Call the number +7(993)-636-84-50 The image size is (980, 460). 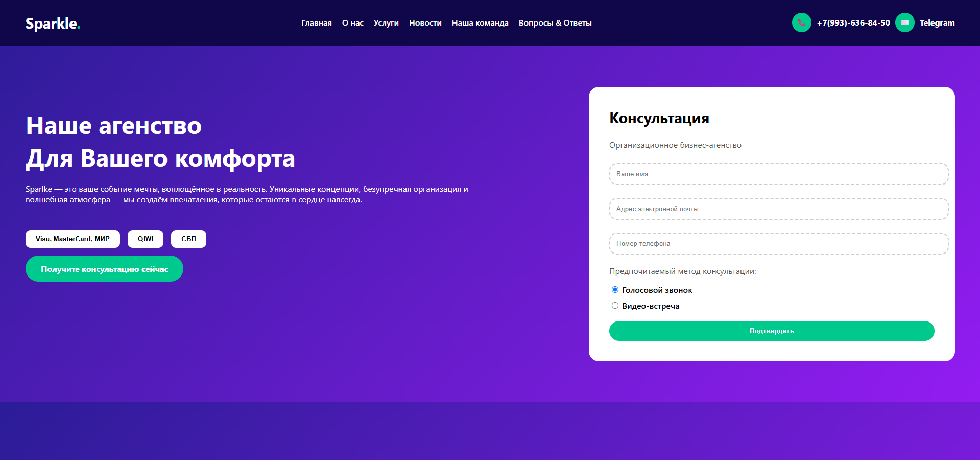pos(853,23)
